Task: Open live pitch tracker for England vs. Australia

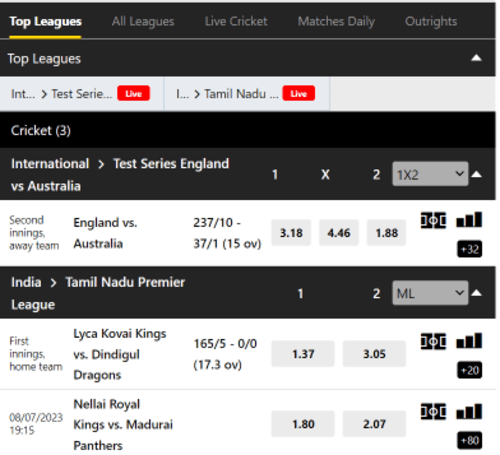Action: 433,220
